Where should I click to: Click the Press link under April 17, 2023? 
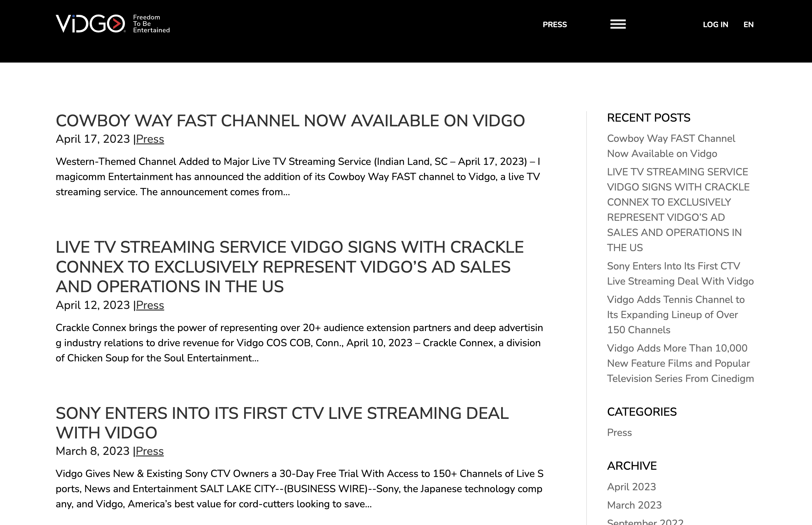[150, 139]
